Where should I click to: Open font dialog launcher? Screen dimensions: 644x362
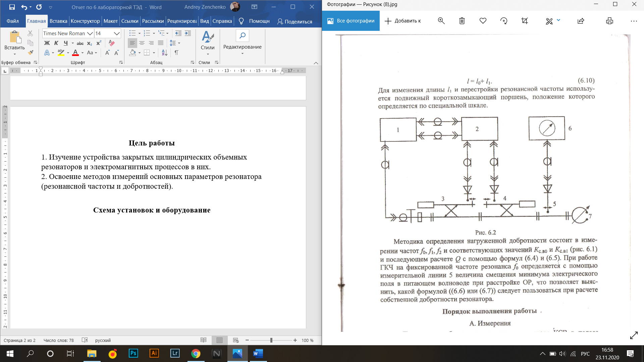(x=121, y=62)
